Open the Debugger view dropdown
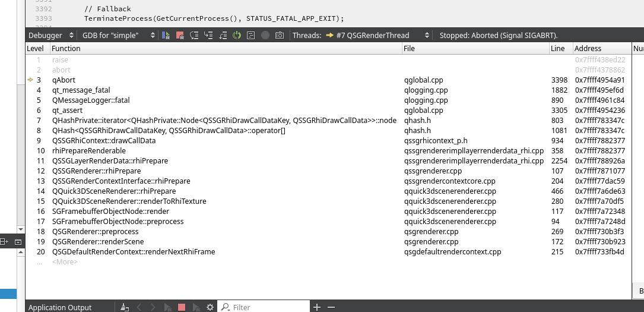 (x=49, y=36)
